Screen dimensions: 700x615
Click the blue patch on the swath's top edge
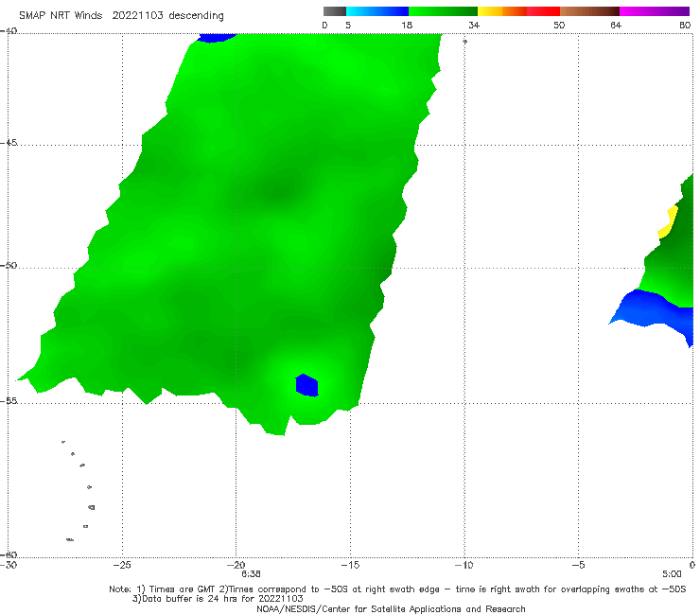(216, 38)
